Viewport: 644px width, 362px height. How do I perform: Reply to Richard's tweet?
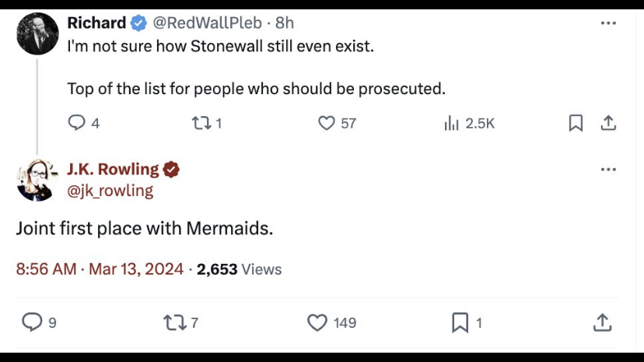tap(77, 123)
